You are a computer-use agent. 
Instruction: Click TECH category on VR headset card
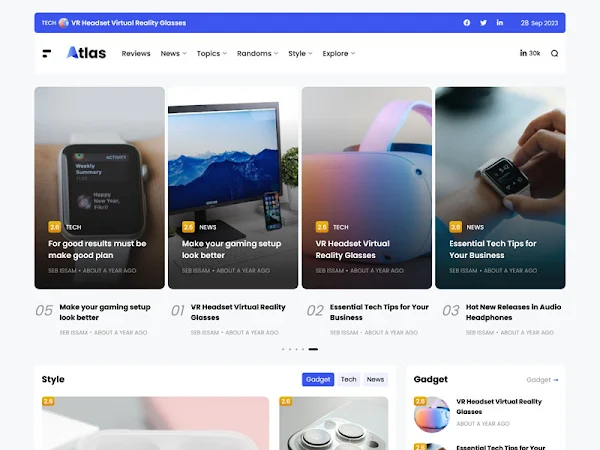coord(341,227)
